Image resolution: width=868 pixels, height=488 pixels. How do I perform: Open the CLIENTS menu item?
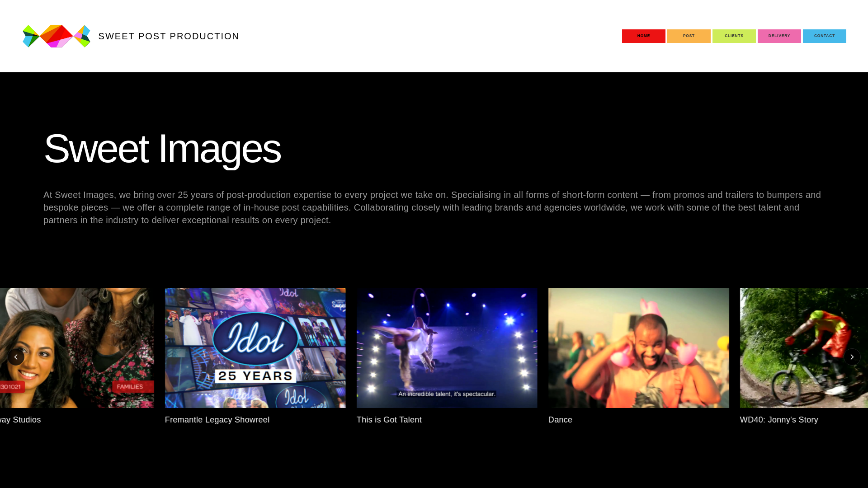[x=734, y=36]
